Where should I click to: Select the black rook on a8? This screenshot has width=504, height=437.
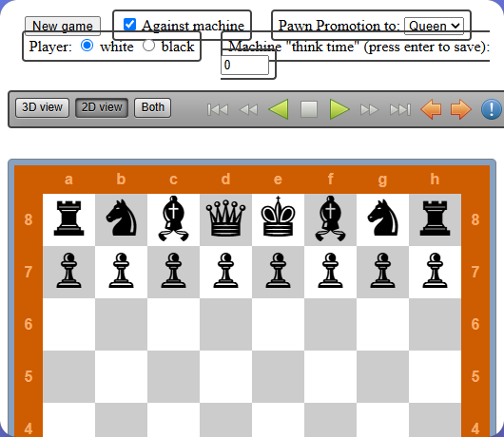coord(68,219)
